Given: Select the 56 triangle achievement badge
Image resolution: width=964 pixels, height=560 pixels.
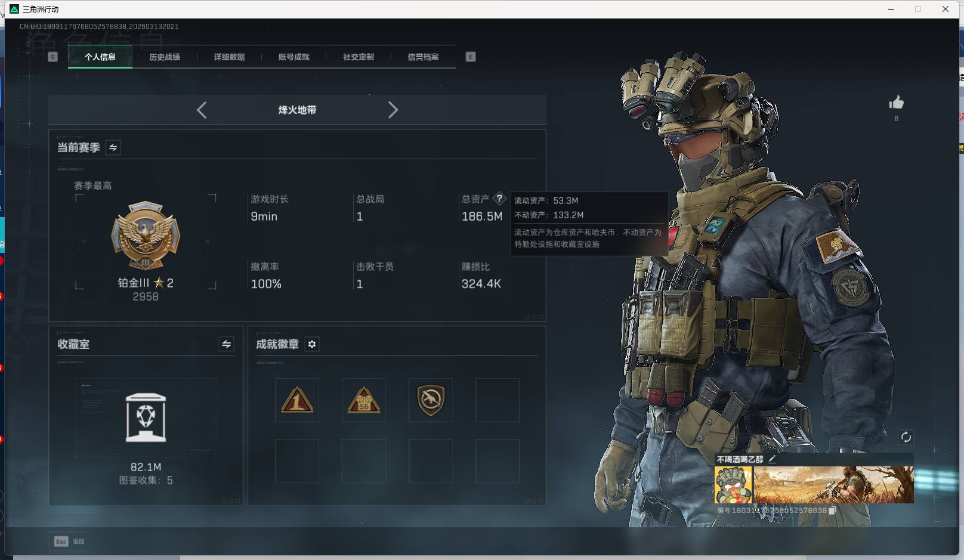Looking at the screenshot, I should pos(363,400).
